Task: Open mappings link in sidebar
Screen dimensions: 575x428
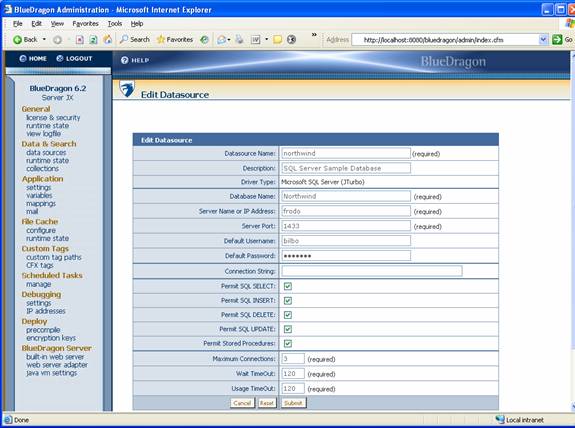Action: click(x=41, y=203)
